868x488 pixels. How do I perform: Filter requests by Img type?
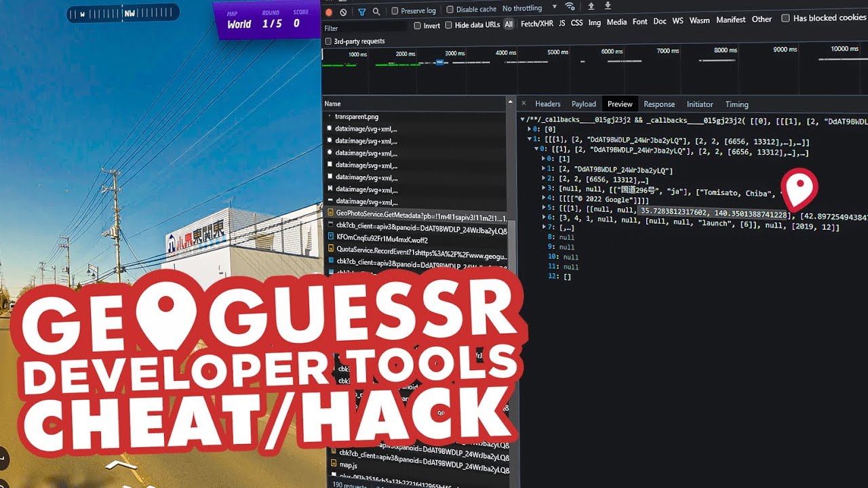point(594,22)
